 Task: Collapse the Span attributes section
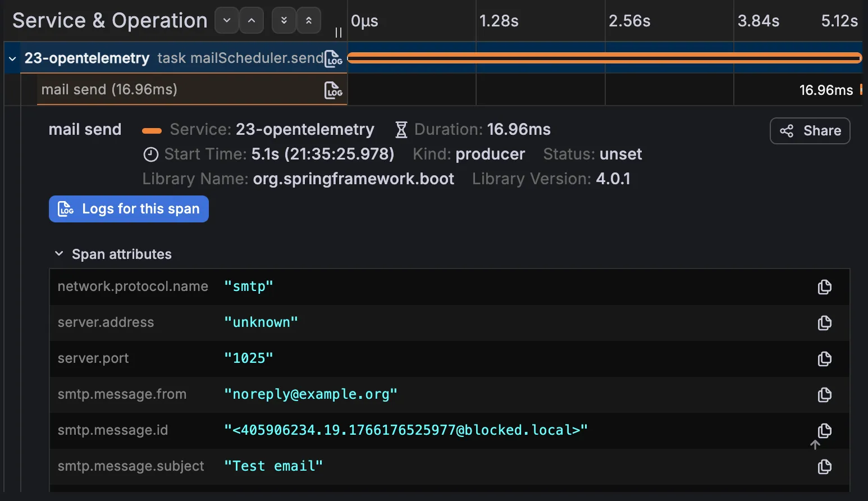pyautogui.click(x=59, y=253)
